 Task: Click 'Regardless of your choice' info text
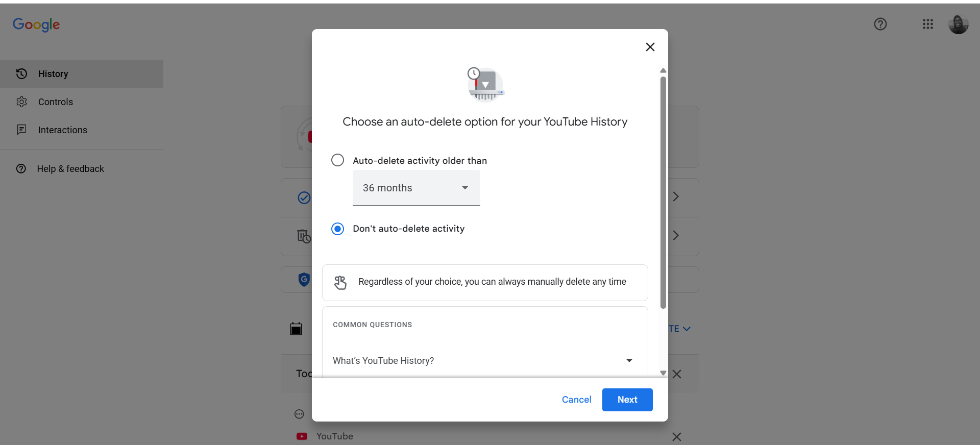[492, 282]
